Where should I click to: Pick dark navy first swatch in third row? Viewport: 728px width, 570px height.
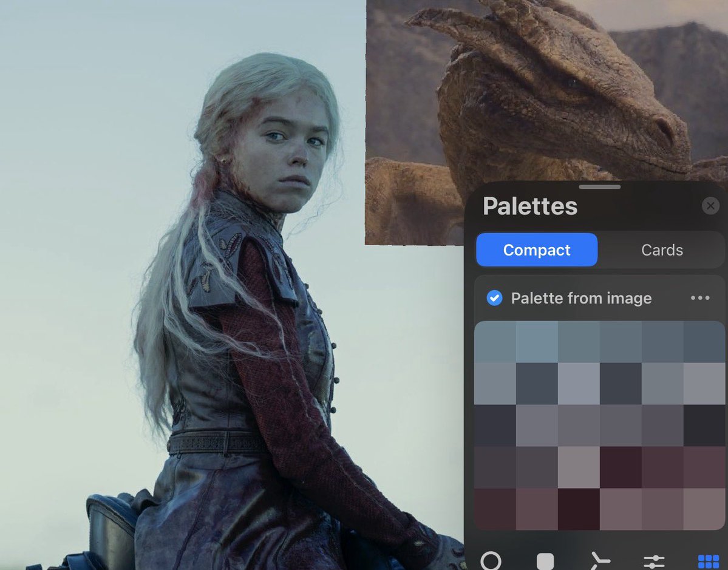[x=495, y=425]
